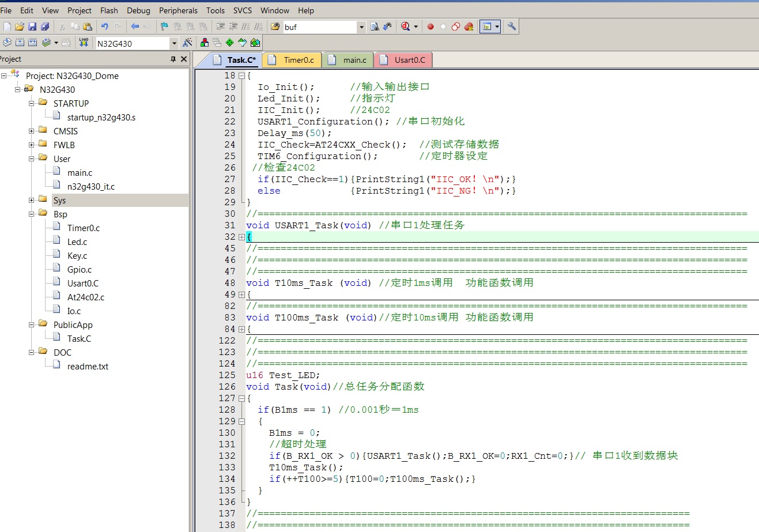This screenshot has height=532, width=759.
Task: Kill all breakpoints
Action: point(469,27)
